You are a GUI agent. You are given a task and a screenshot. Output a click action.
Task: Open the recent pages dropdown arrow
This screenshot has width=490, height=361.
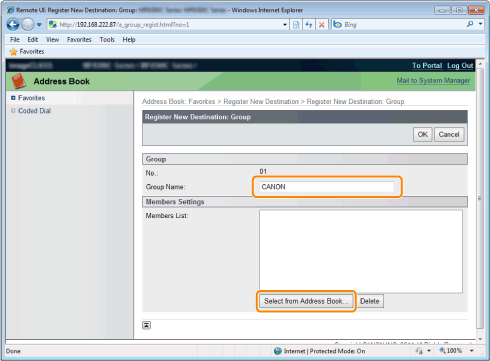point(39,25)
